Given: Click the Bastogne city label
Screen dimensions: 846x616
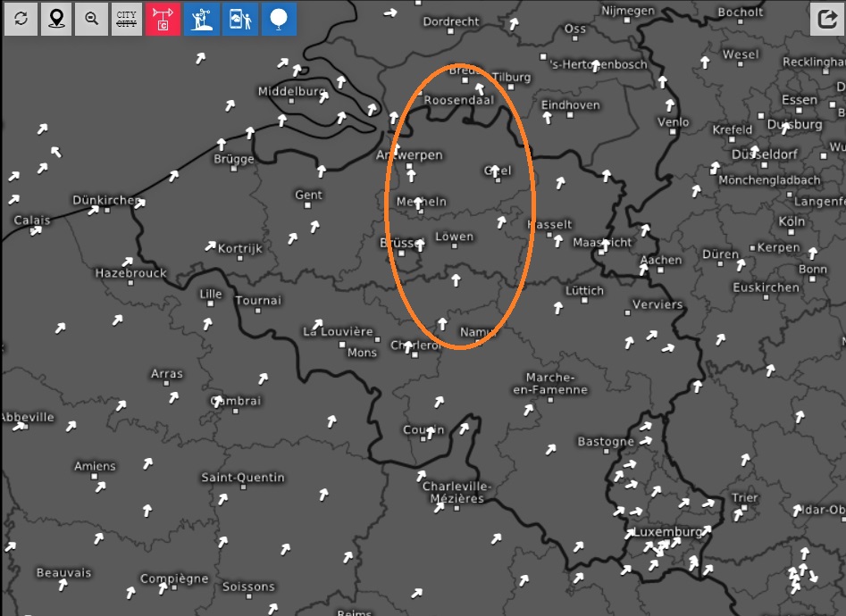Looking at the screenshot, I should coord(606,442).
